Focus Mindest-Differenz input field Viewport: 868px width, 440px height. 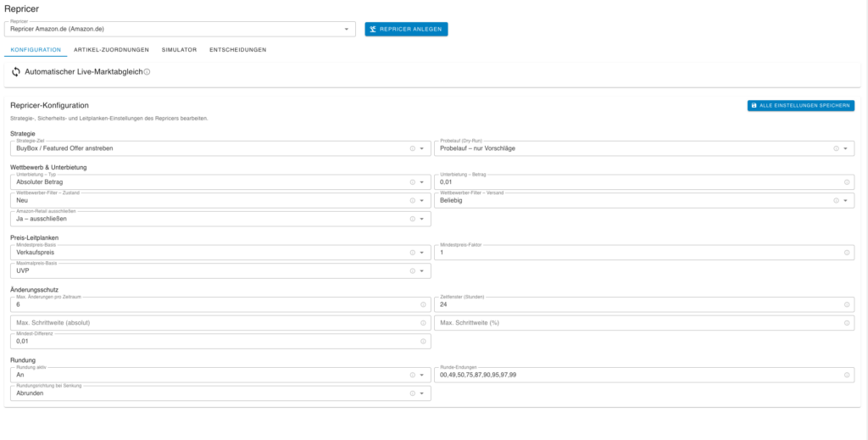pos(220,342)
